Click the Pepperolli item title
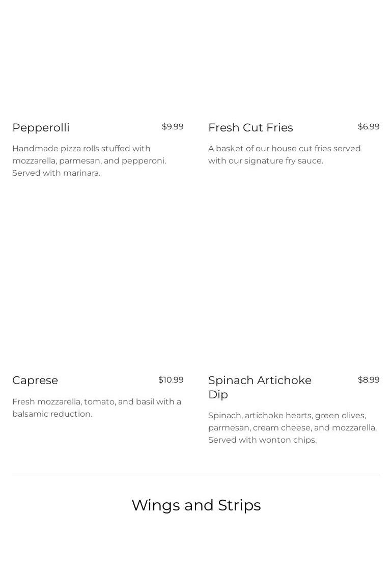This screenshot has height=569, width=392. pos(41,127)
